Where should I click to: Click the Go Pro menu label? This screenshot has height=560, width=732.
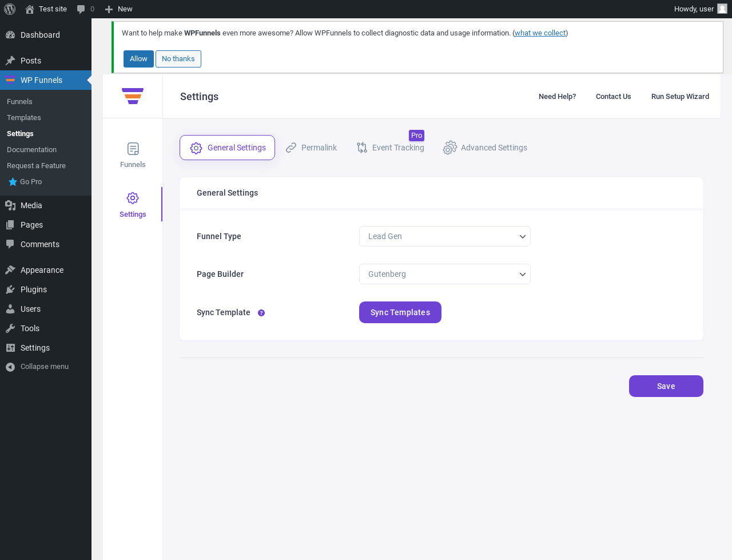(x=31, y=182)
